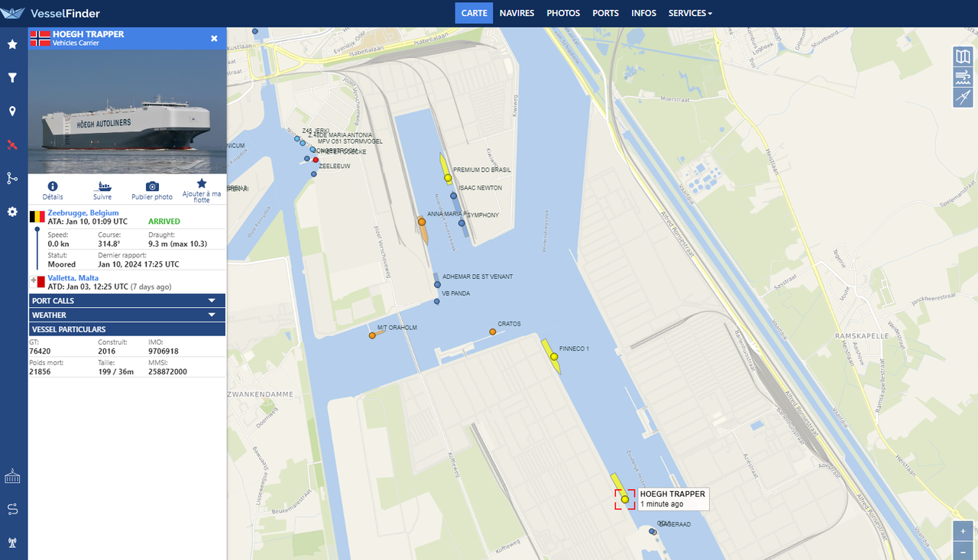
Task: Open the filter funnel in the sidebar
Action: pyautogui.click(x=12, y=78)
